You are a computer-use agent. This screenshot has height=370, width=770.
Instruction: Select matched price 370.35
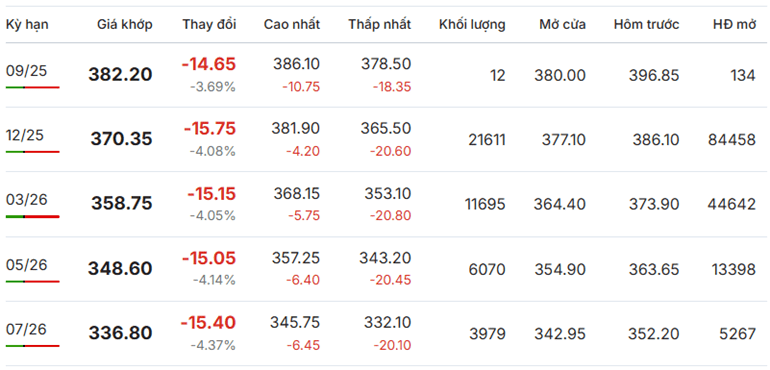click(x=121, y=140)
